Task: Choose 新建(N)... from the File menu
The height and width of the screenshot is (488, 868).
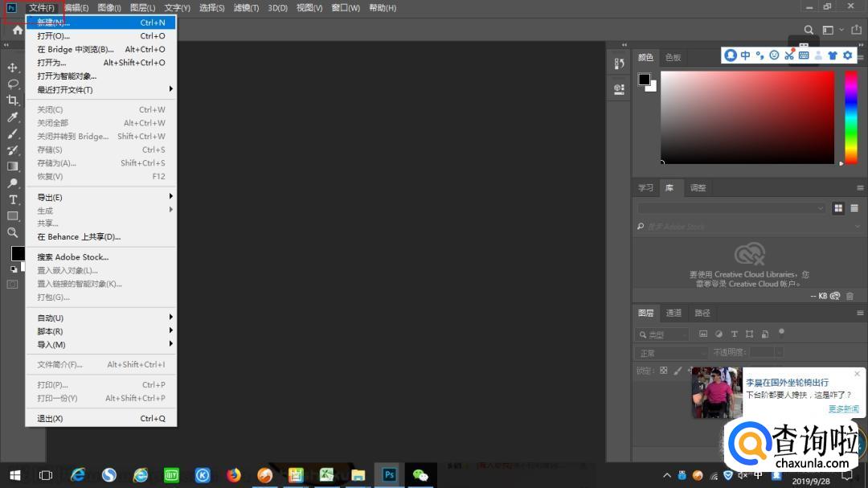Action: click(101, 23)
